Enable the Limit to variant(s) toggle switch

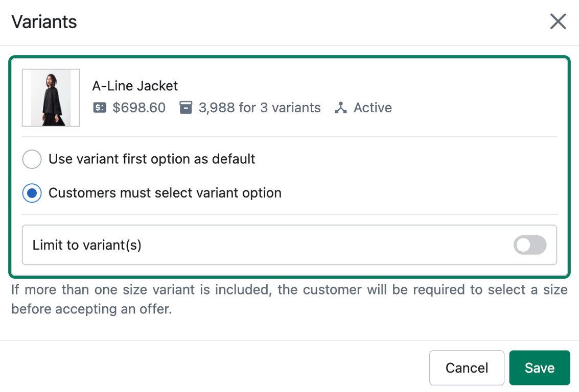[x=530, y=246]
